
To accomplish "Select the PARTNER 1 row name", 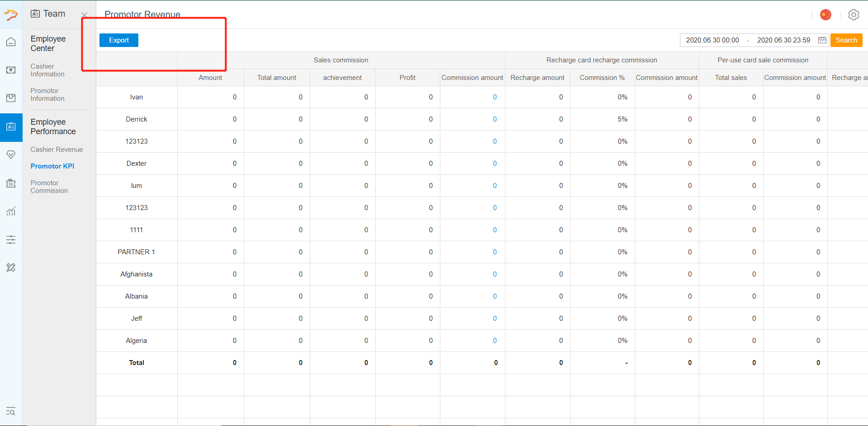I will pos(137,252).
